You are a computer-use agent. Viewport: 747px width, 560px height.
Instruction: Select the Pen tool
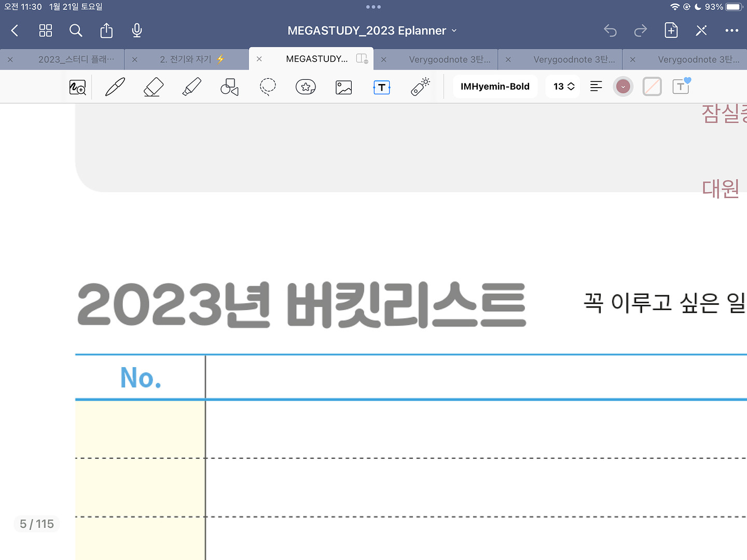pyautogui.click(x=115, y=87)
